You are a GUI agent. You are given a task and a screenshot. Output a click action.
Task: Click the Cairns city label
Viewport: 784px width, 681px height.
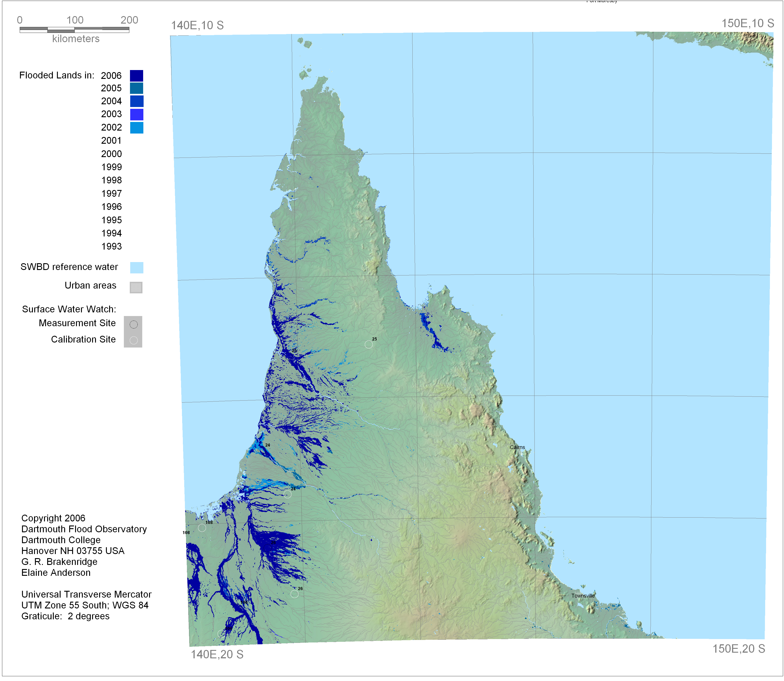click(517, 447)
